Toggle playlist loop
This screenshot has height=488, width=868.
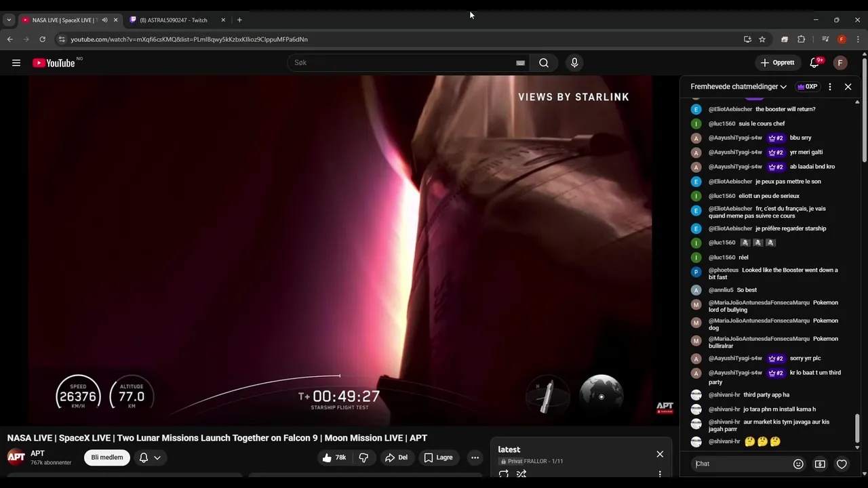pyautogui.click(x=504, y=474)
